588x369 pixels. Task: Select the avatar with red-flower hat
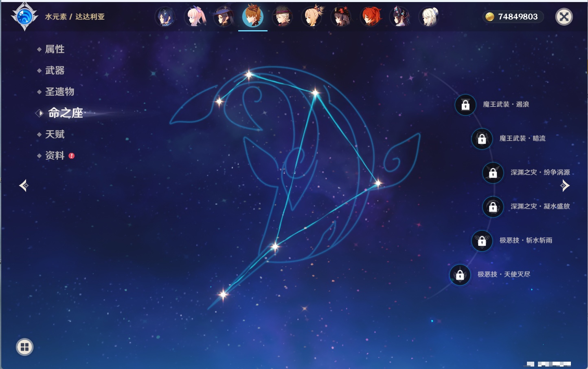tap(341, 17)
